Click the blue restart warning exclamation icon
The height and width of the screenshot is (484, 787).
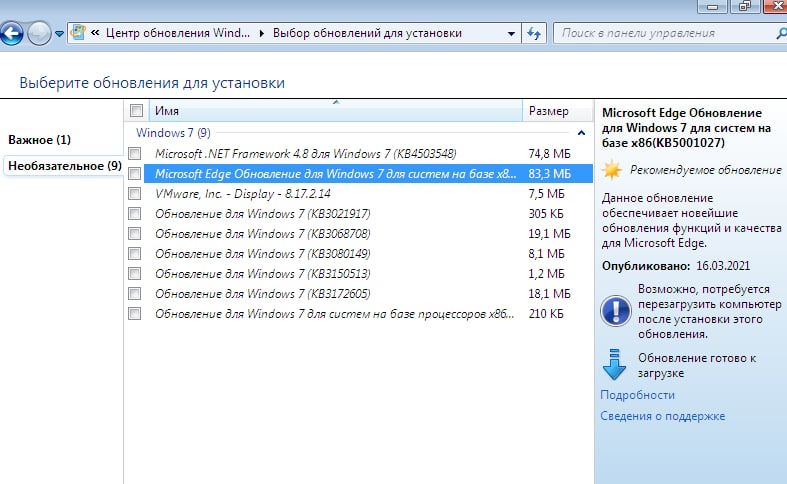(615, 311)
